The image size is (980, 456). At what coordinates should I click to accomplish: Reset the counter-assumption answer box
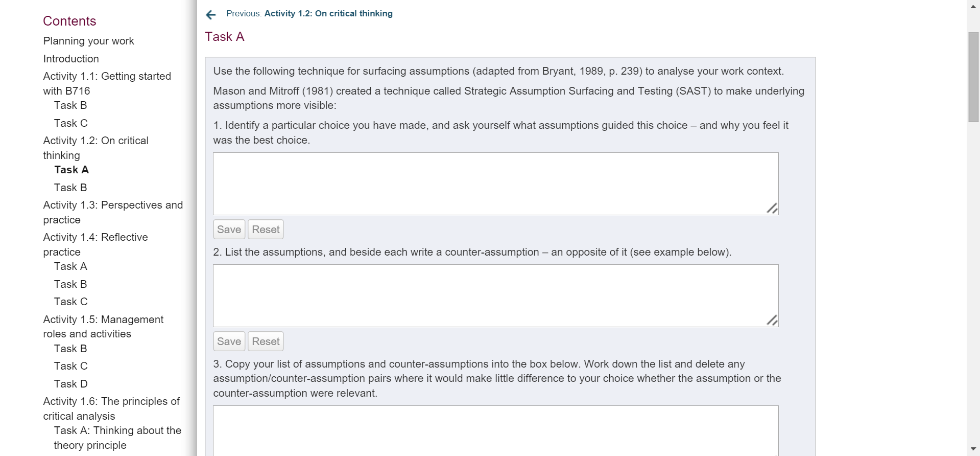point(266,341)
